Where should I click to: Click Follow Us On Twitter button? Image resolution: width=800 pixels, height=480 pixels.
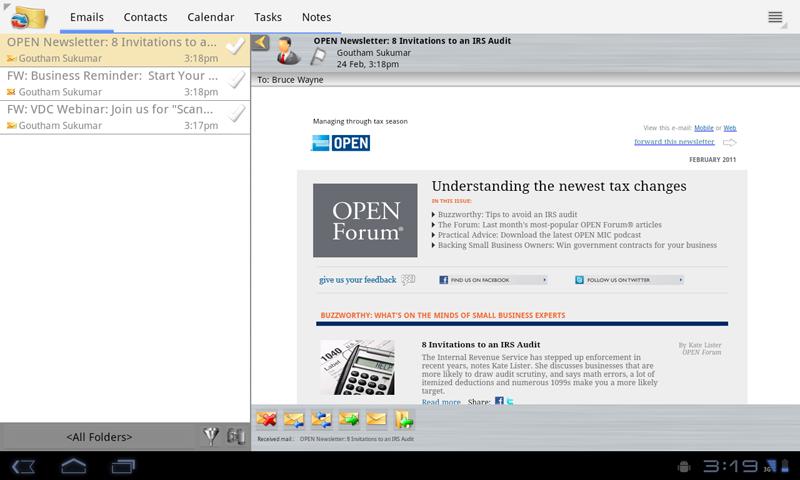629,280
